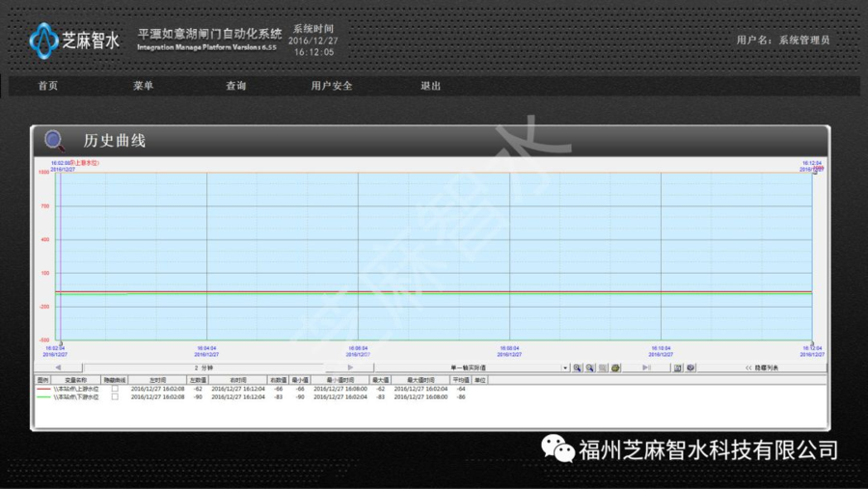
Task: Click the 芝麻智水 logo icon
Action: coord(43,41)
